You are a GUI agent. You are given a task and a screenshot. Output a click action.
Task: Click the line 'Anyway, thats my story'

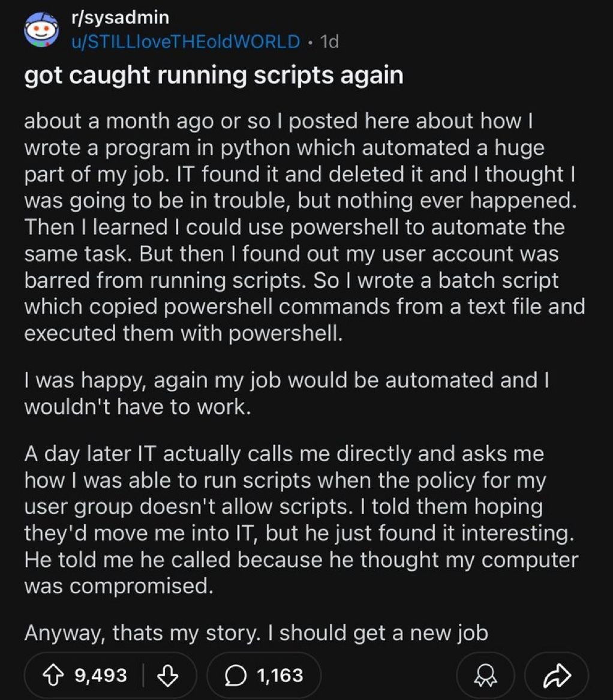pyautogui.click(x=256, y=632)
